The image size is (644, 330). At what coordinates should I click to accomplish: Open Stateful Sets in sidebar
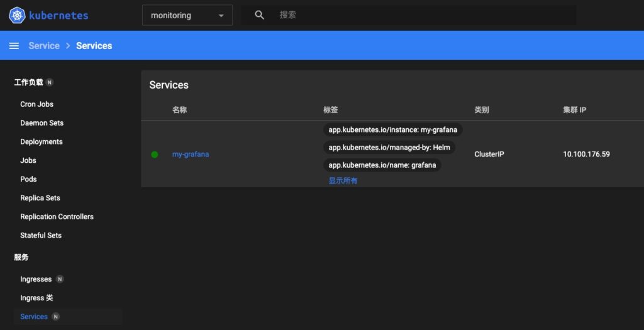pos(41,235)
